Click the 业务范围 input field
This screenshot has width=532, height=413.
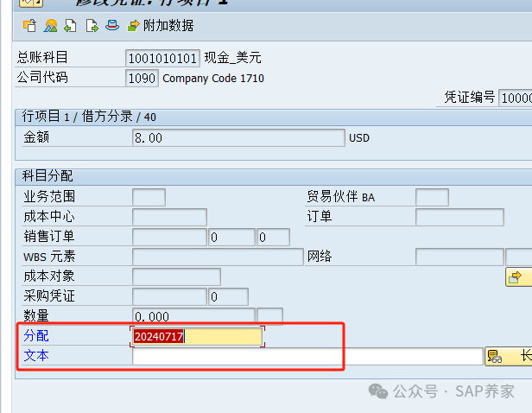149,197
